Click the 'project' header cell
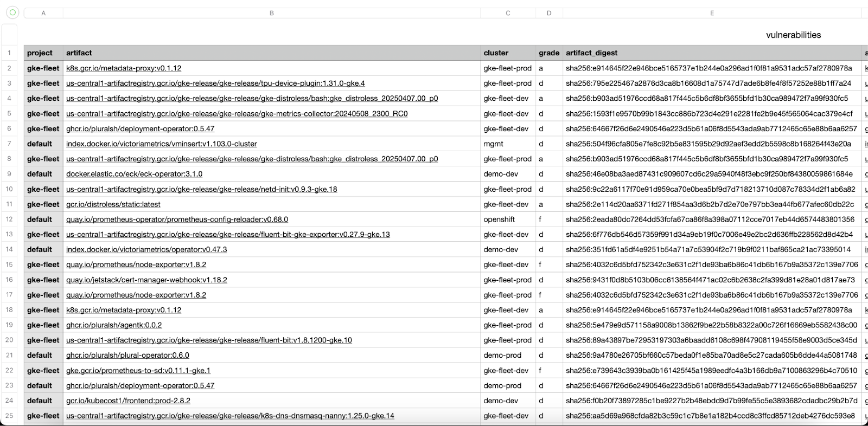The width and height of the screenshot is (868, 426). click(x=43, y=53)
